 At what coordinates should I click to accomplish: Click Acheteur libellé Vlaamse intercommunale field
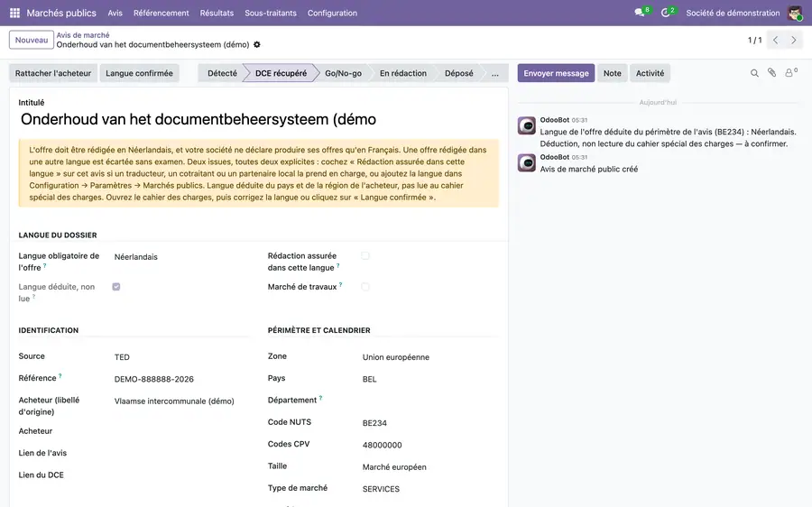[x=181, y=401]
